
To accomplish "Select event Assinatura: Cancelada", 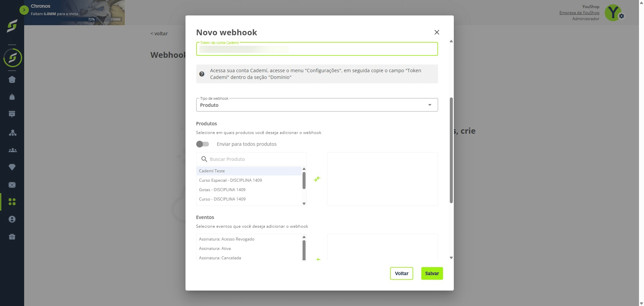I will click(x=249, y=258).
